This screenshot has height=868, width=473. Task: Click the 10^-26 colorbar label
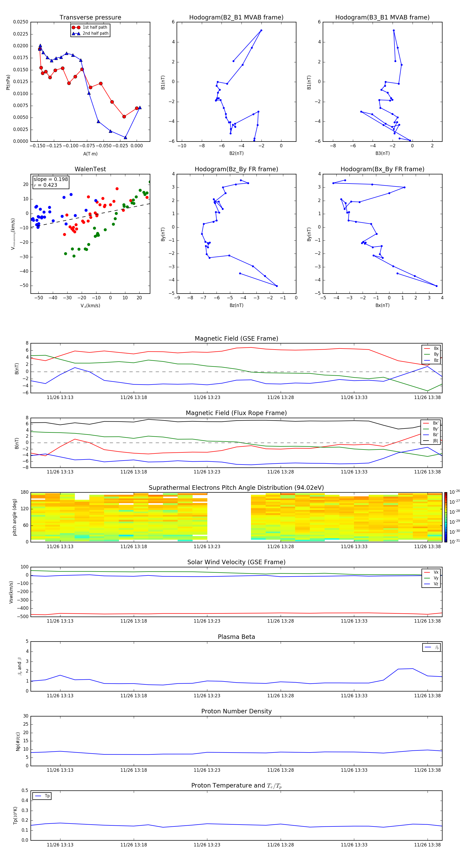[x=455, y=492]
